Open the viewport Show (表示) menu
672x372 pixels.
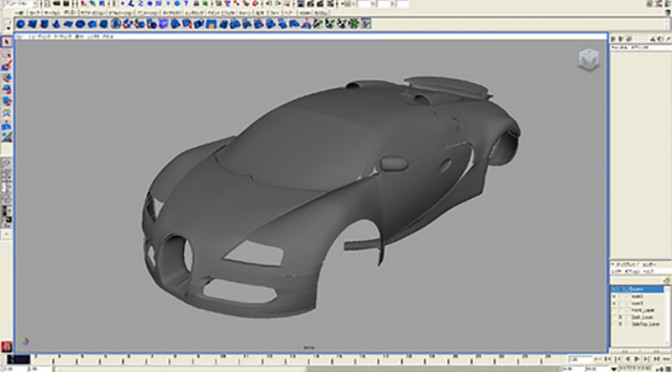tap(79, 37)
